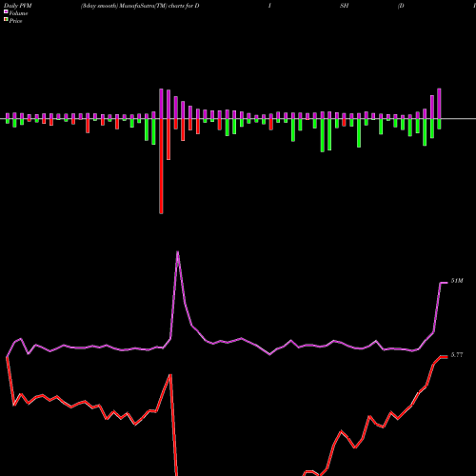Click the peak of the magenta volume line
476x476 pixels.
(x=178, y=252)
